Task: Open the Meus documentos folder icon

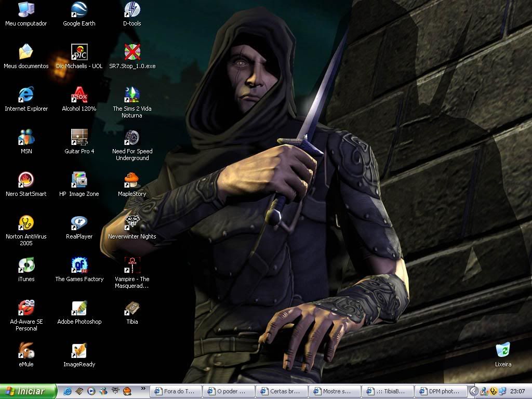Action: (26, 57)
